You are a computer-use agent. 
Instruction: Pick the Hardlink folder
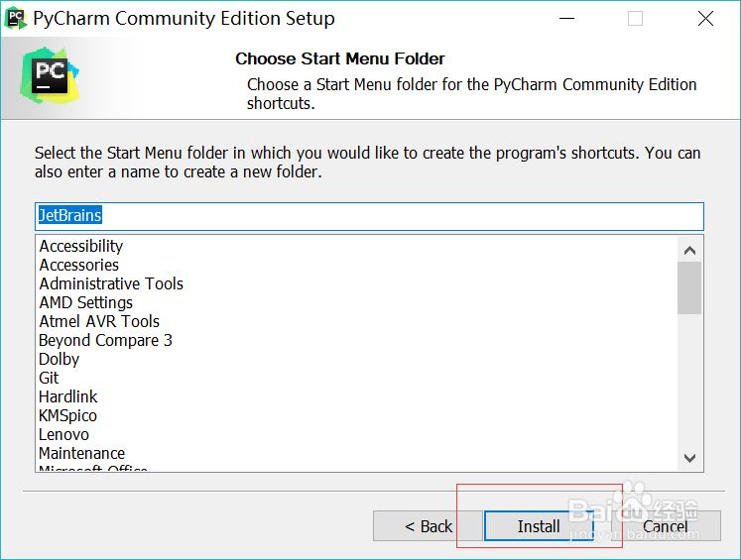tap(68, 396)
